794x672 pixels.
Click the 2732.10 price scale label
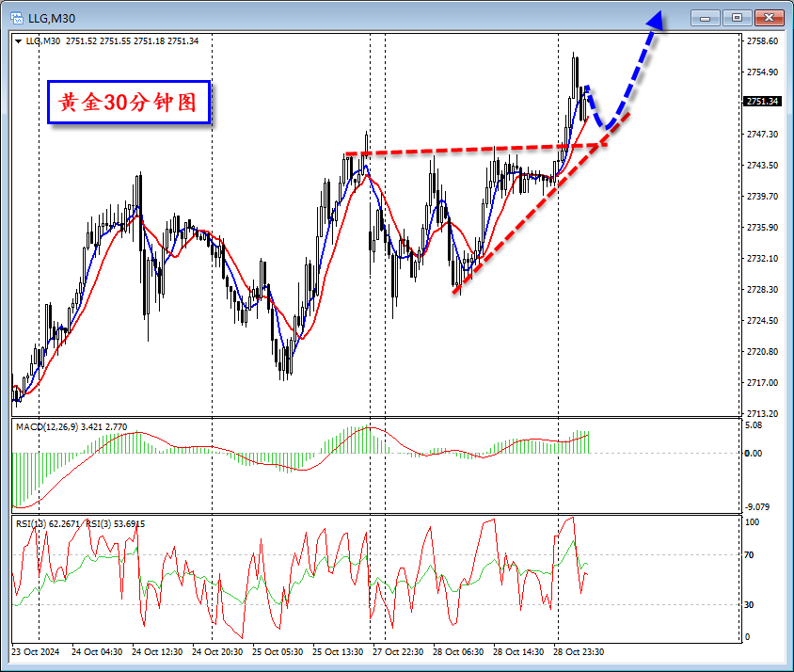tap(762, 259)
